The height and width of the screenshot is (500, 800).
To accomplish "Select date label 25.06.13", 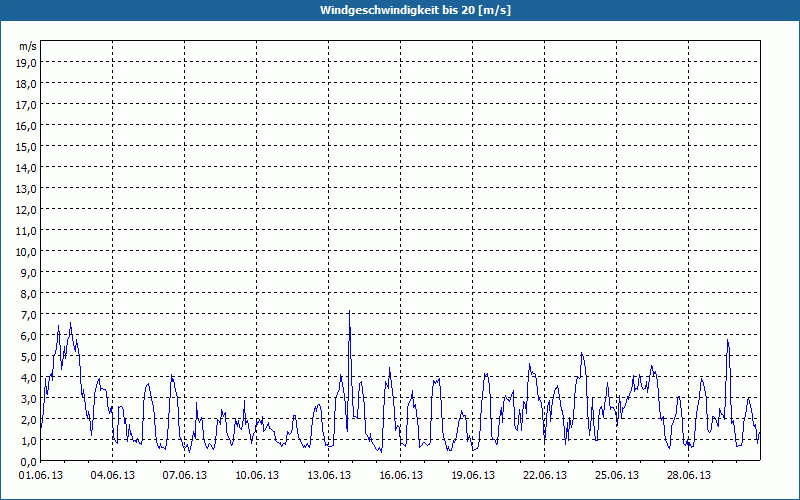I will tap(616, 476).
